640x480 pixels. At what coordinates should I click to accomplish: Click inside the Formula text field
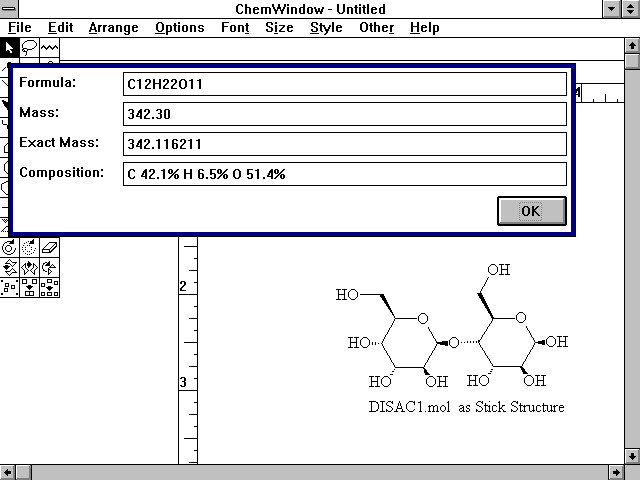(344, 84)
